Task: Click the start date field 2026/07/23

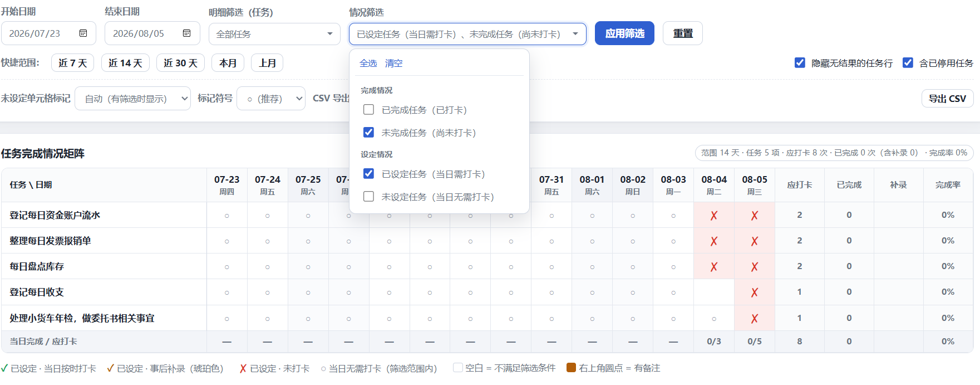Action: (x=48, y=33)
